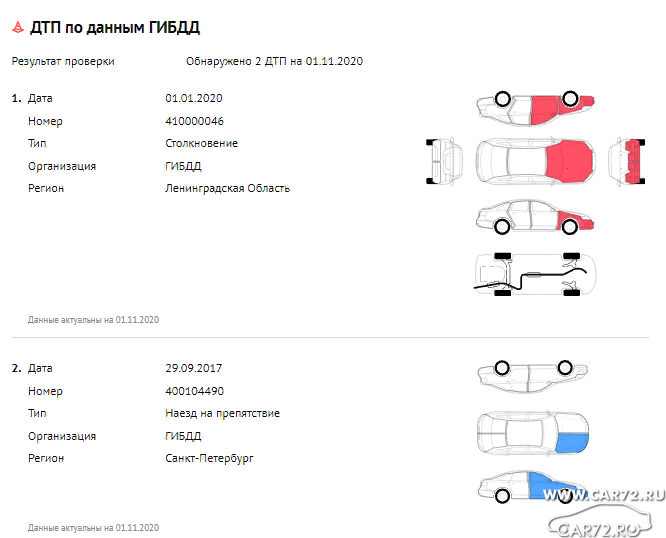Click the date 29.09.2017 value
This screenshot has height=538, width=666.
click(194, 368)
